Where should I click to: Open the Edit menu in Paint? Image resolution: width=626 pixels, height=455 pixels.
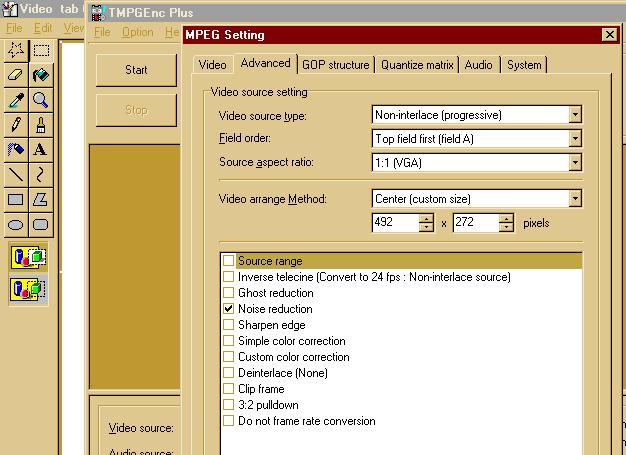coord(43,28)
